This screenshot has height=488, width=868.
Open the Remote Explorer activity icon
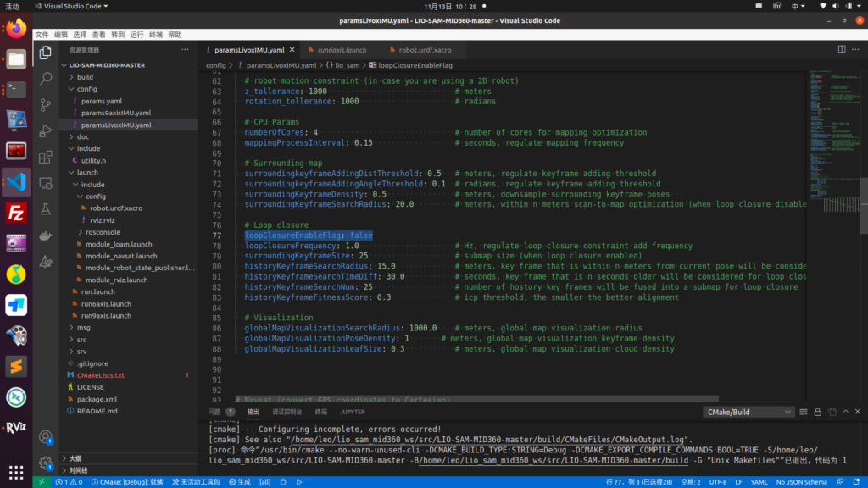point(46,183)
